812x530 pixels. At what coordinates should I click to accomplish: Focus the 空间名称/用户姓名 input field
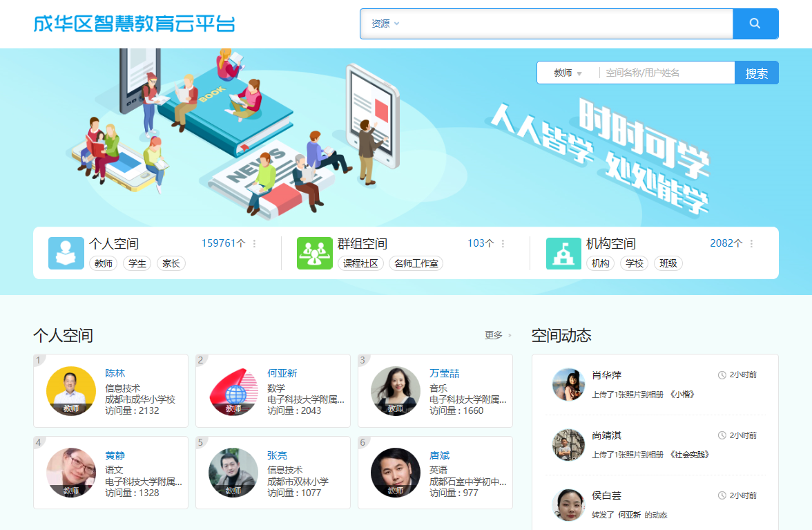pos(666,73)
